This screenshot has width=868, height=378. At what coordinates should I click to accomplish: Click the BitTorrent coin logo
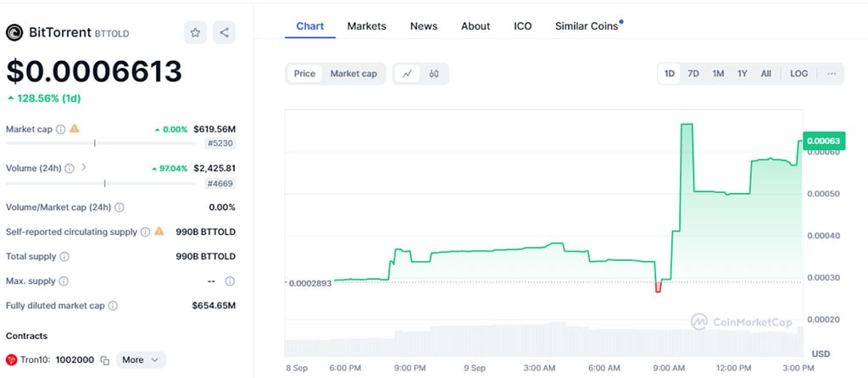[x=14, y=33]
